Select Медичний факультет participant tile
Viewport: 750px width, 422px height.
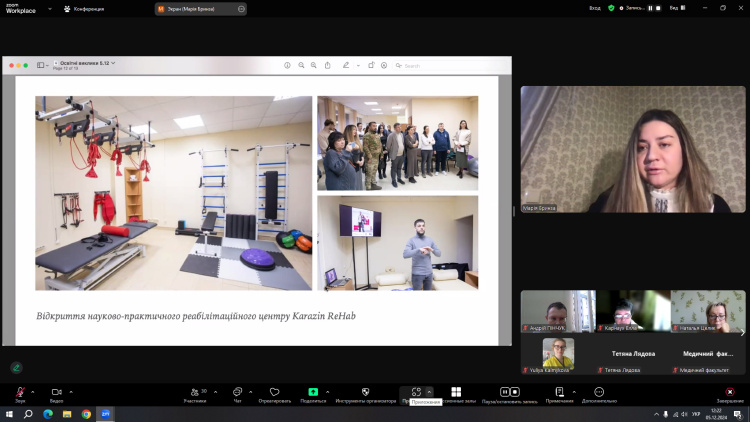(708, 355)
